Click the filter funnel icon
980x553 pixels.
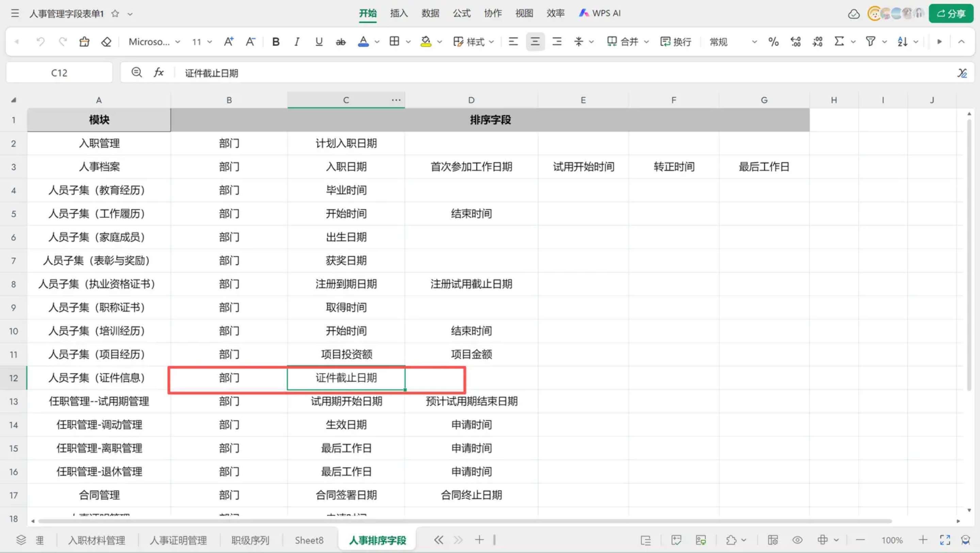coord(870,41)
